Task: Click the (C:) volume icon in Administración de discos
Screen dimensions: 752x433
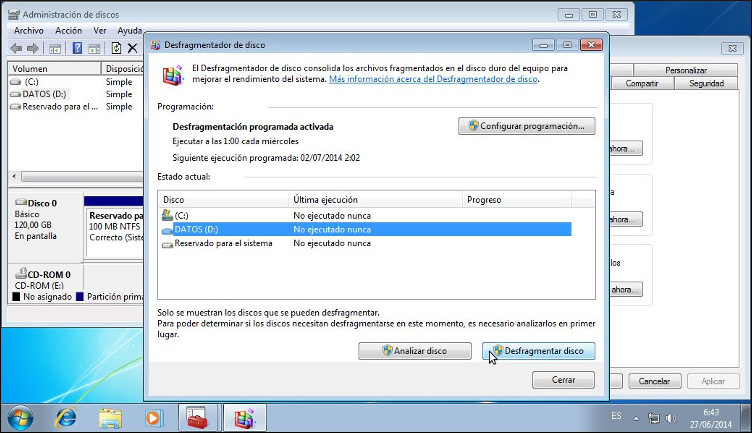Action: (16, 82)
